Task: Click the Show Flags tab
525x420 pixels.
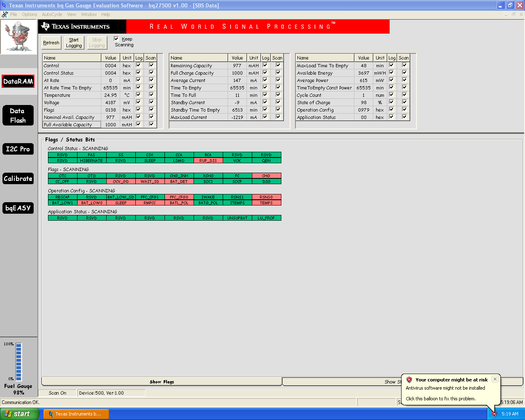Action: [x=162, y=382]
